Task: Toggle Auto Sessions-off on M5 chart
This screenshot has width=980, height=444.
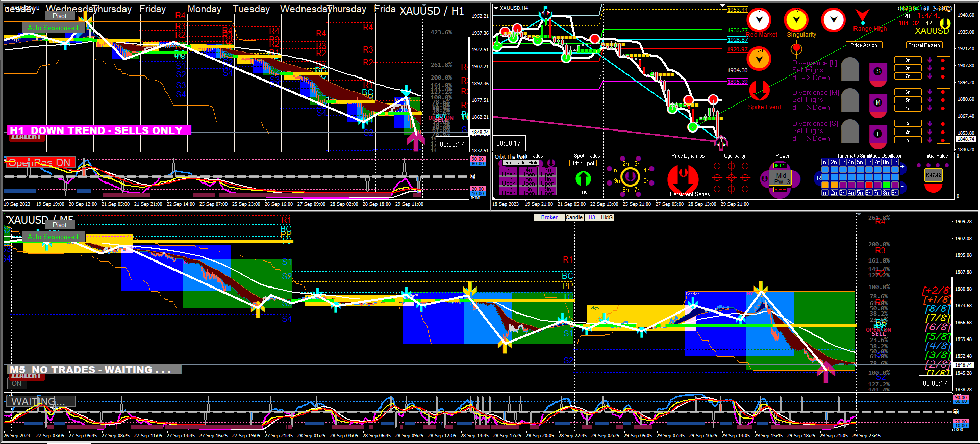Action: pos(54,237)
